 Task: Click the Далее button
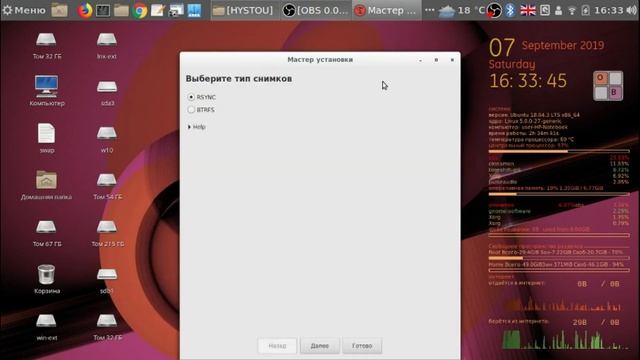pos(320,346)
